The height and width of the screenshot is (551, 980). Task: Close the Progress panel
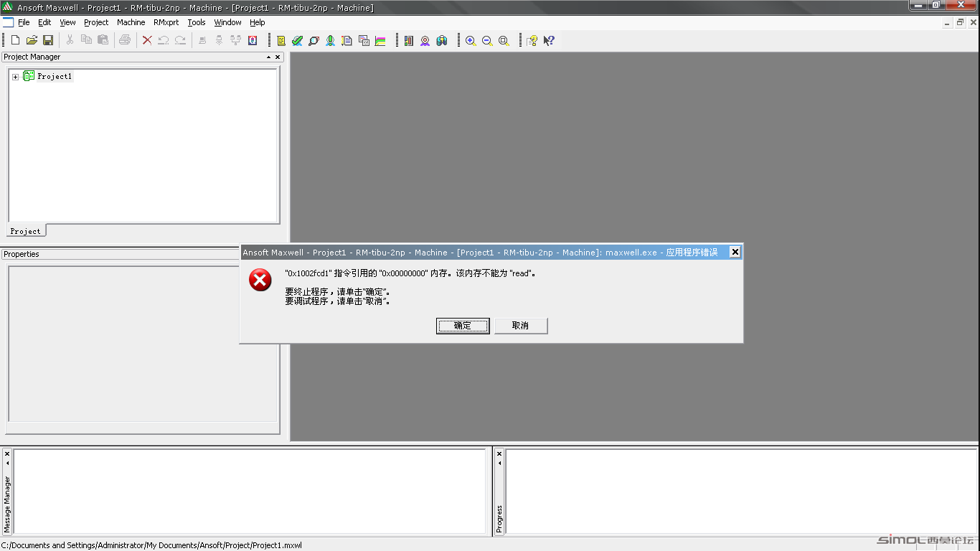click(499, 454)
